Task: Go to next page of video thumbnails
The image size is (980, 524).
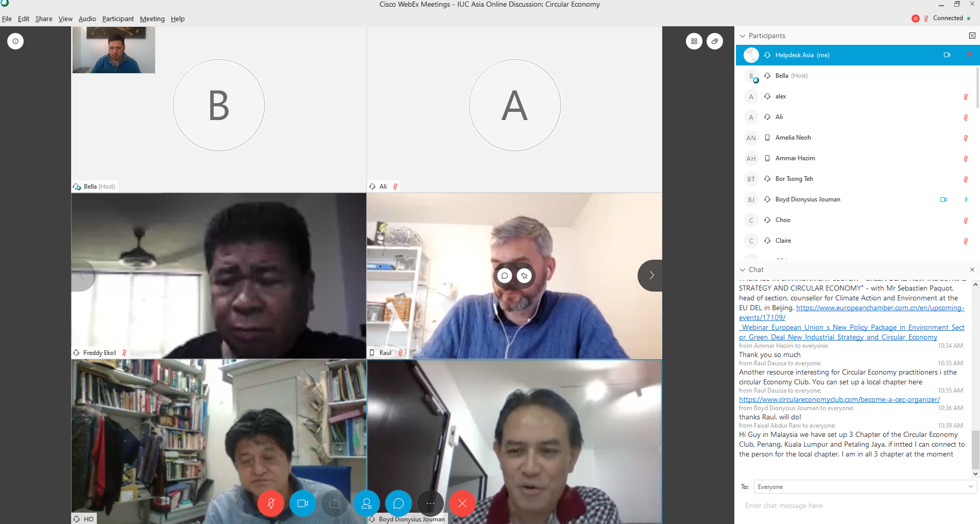Action: (651, 276)
